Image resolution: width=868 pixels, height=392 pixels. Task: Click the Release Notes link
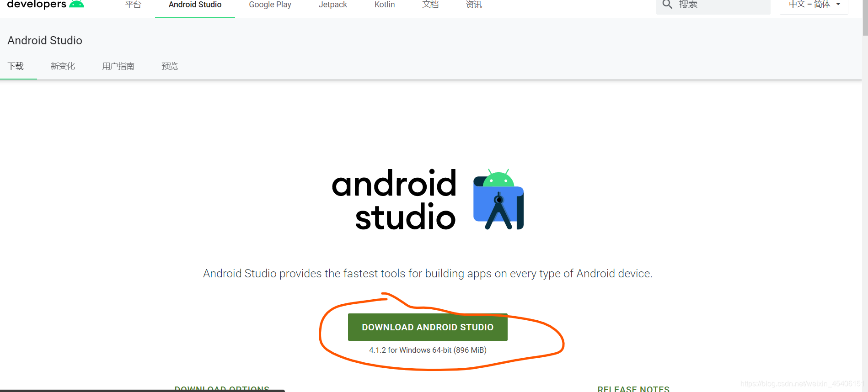(633, 389)
